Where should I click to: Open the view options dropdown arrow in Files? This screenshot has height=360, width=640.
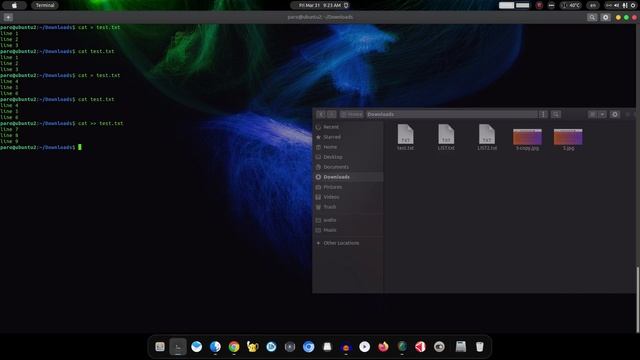pos(602,114)
